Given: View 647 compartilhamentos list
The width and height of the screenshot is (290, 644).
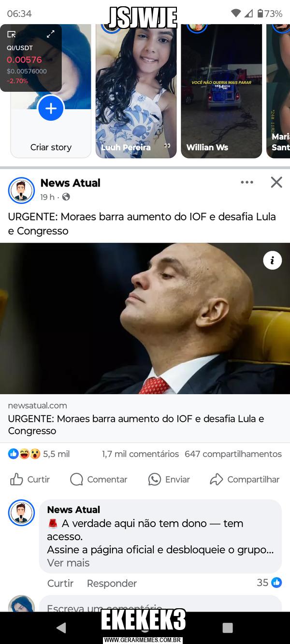Looking at the screenshot, I should (233, 454).
